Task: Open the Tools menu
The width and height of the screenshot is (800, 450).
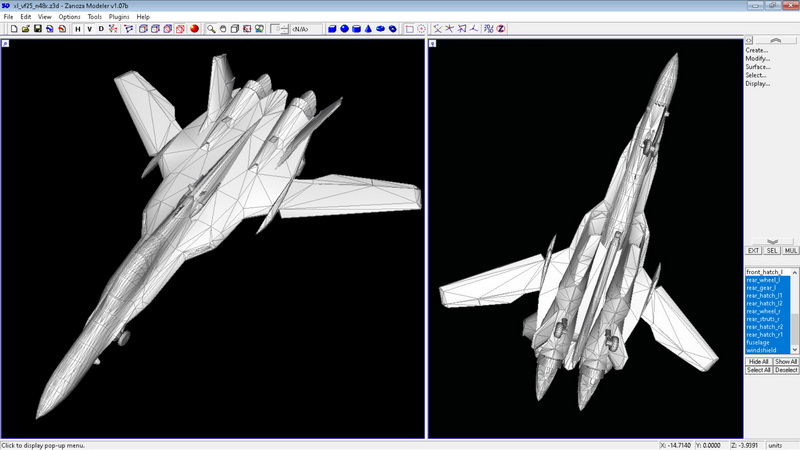Action: [x=94, y=17]
